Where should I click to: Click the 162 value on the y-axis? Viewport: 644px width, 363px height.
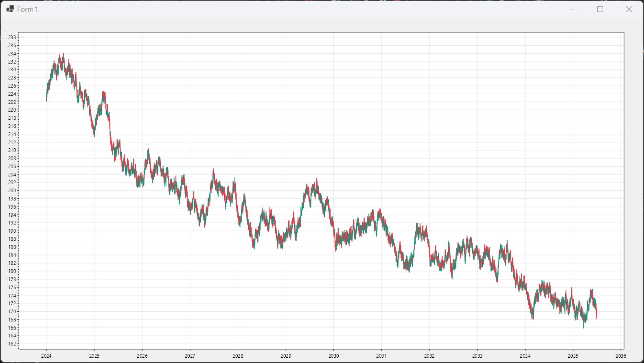pos(12,344)
